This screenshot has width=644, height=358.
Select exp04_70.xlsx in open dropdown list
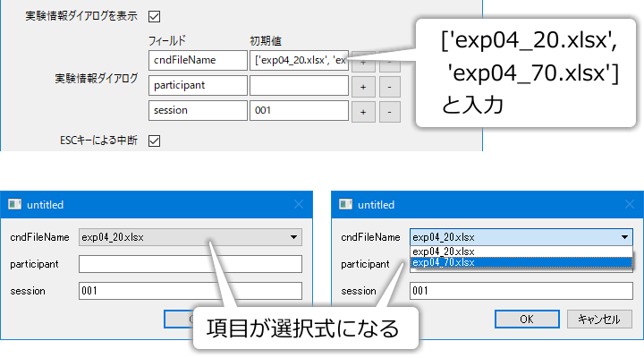[x=521, y=262]
